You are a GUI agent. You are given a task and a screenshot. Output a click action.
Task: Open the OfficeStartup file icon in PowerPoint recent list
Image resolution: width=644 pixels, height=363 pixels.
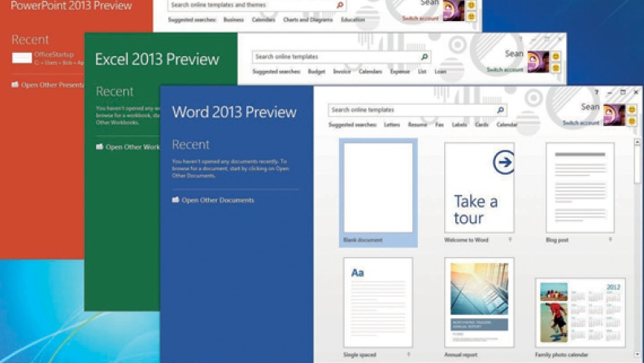(22, 58)
